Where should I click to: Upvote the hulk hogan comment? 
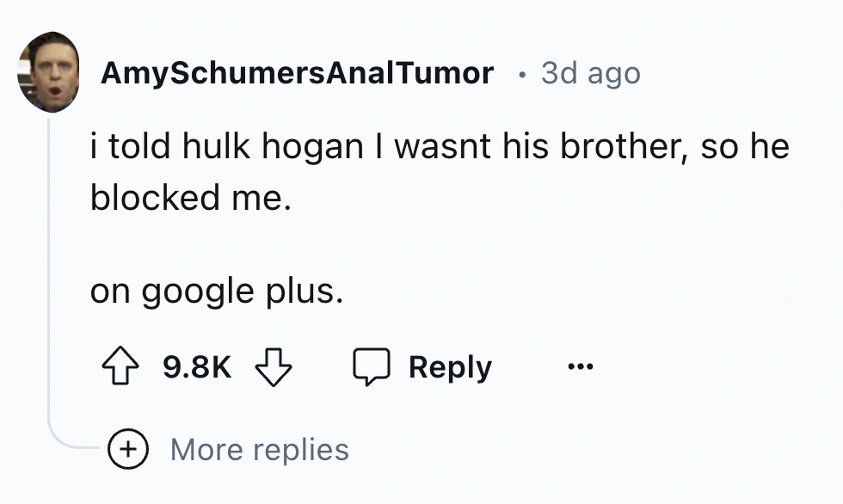click(x=119, y=367)
